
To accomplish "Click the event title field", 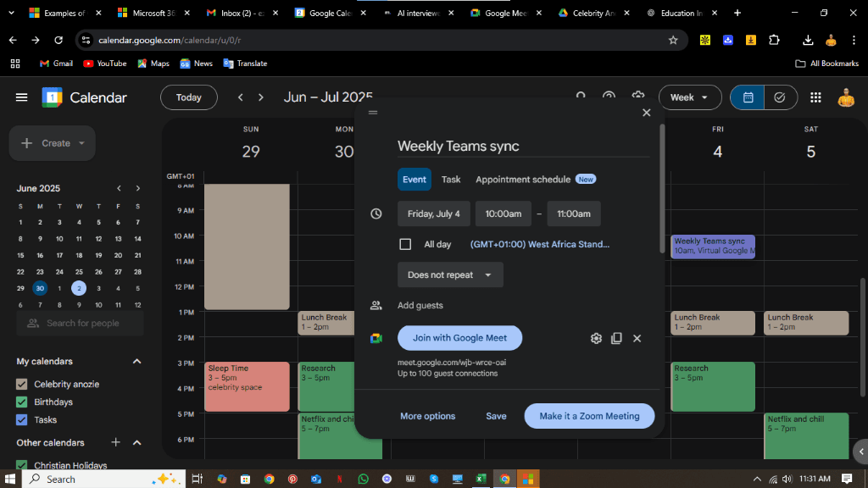I will tap(522, 146).
